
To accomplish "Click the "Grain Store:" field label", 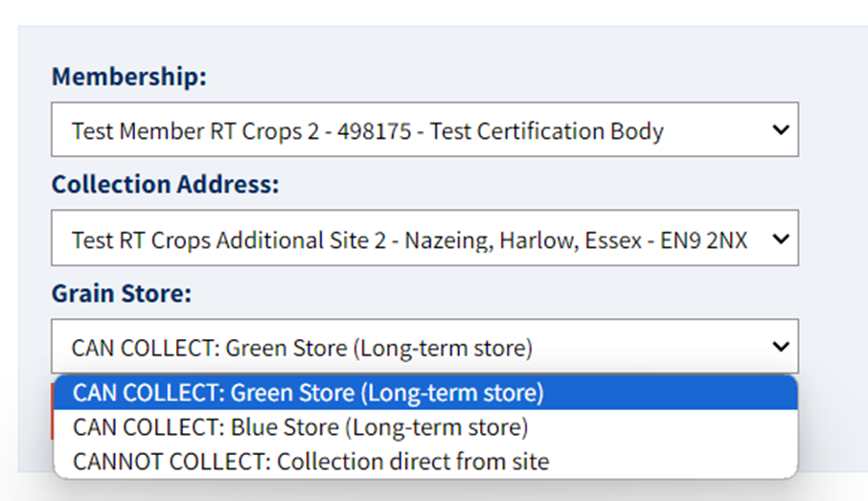I will 122,293.
